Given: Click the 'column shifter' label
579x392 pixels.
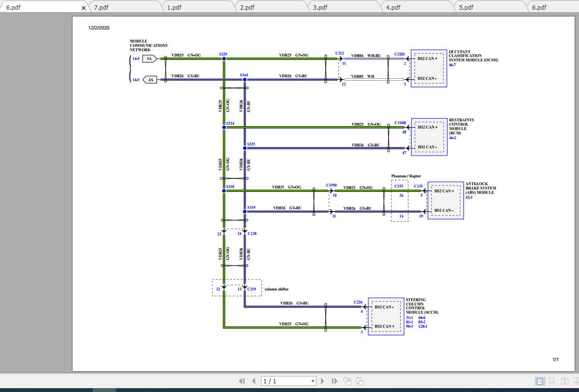Looking at the screenshot, I should (x=276, y=289).
